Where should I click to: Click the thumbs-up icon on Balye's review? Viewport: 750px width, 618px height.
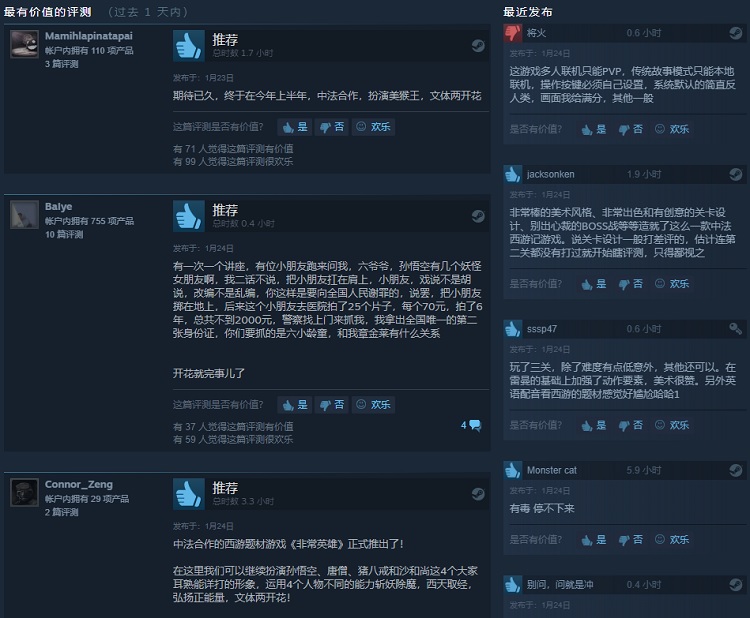(188, 216)
